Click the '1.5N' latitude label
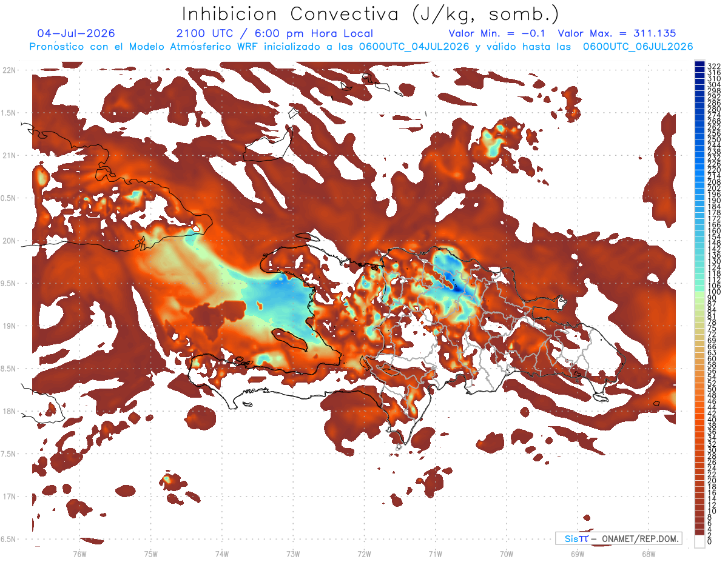Screen dimensions: 728x562 pyautogui.click(x=9, y=113)
